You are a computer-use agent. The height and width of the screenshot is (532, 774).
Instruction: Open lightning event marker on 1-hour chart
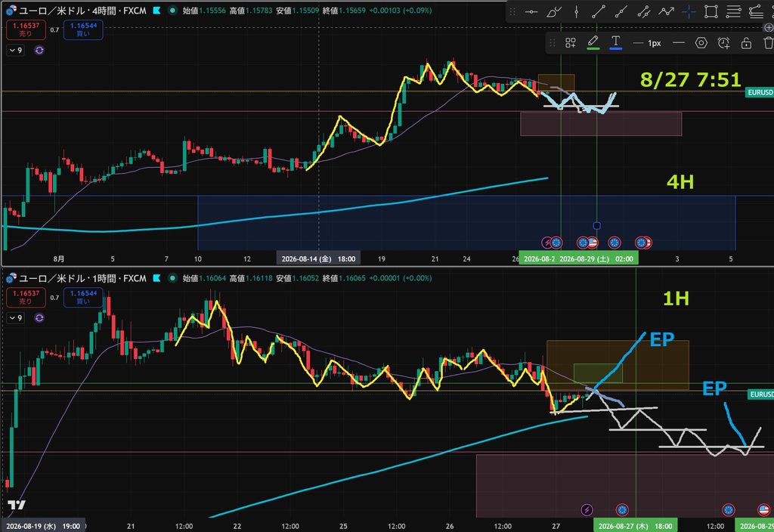pos(587,509)
